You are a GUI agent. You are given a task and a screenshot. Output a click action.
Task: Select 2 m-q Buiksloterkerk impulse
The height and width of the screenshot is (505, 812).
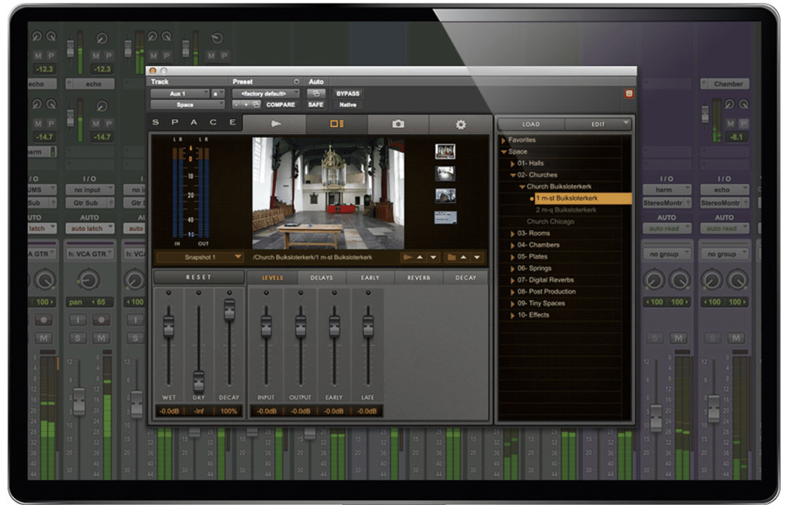point(566,210)
